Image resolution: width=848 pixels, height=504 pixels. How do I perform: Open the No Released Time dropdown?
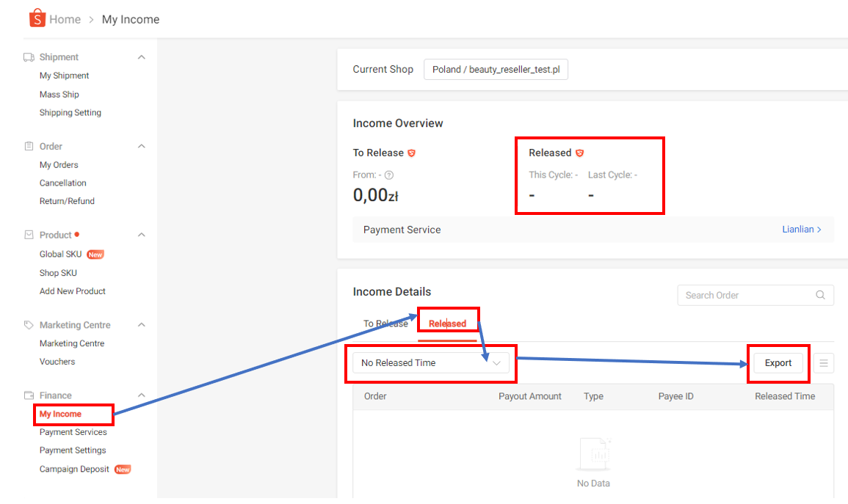(x=431, y=363)
